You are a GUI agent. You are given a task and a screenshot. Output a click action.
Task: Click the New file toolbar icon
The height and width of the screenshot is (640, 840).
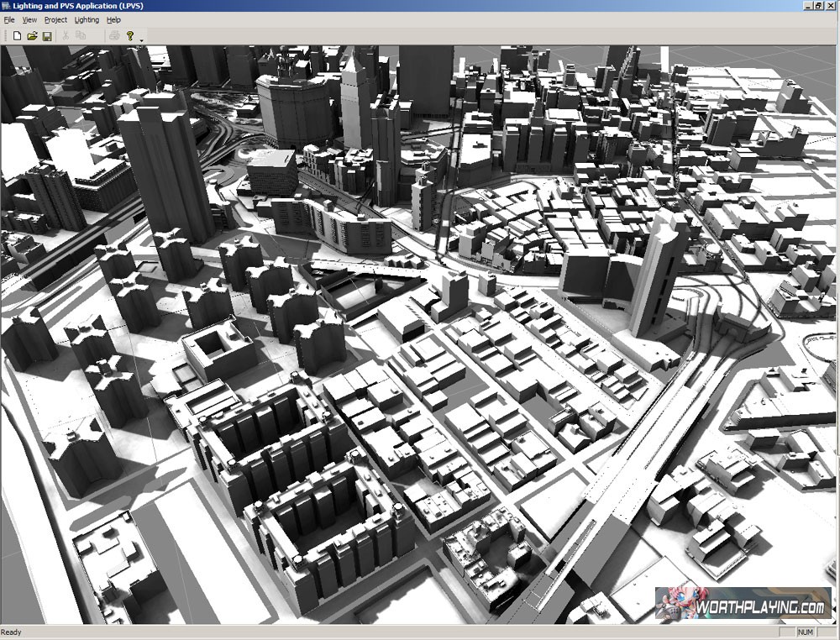(17, 35)
